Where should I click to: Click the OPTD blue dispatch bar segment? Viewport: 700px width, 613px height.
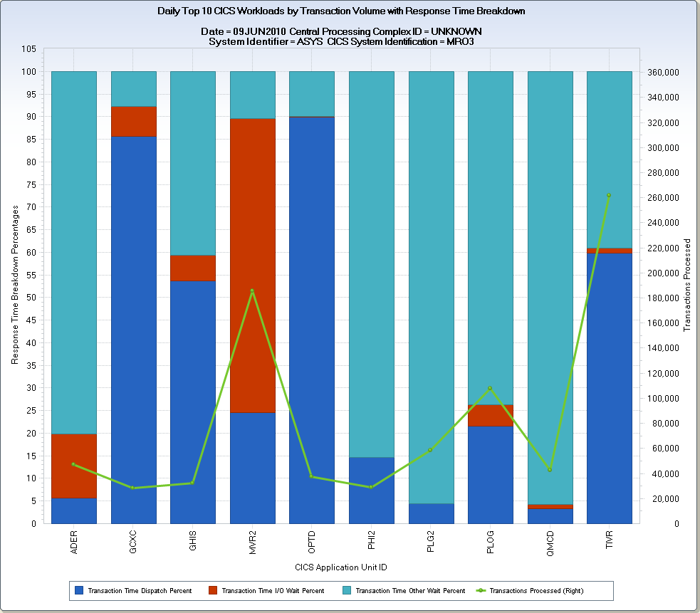tap(311, 320)
